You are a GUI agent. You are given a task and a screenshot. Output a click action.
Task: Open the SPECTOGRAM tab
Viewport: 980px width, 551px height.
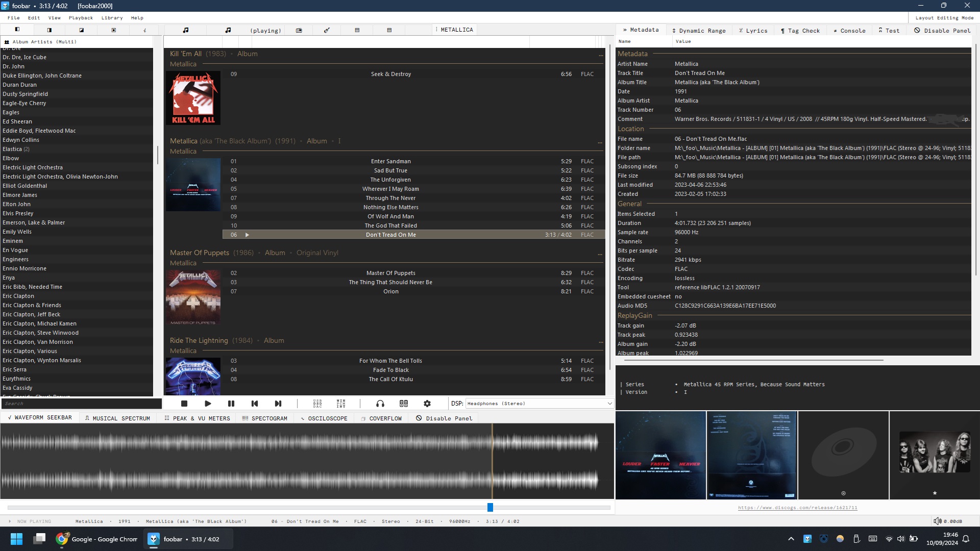pos(264,418)
